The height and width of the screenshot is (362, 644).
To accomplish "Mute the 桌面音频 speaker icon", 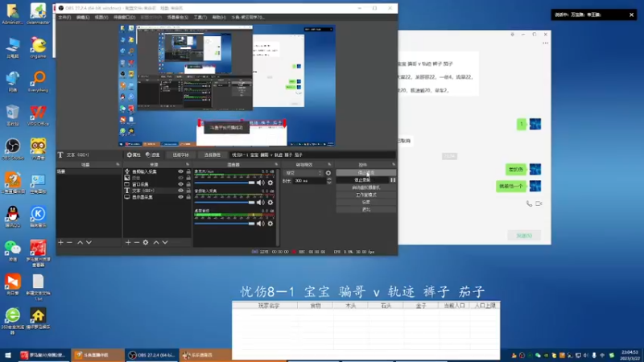I will pyautogui.click(x=260, y=224).
